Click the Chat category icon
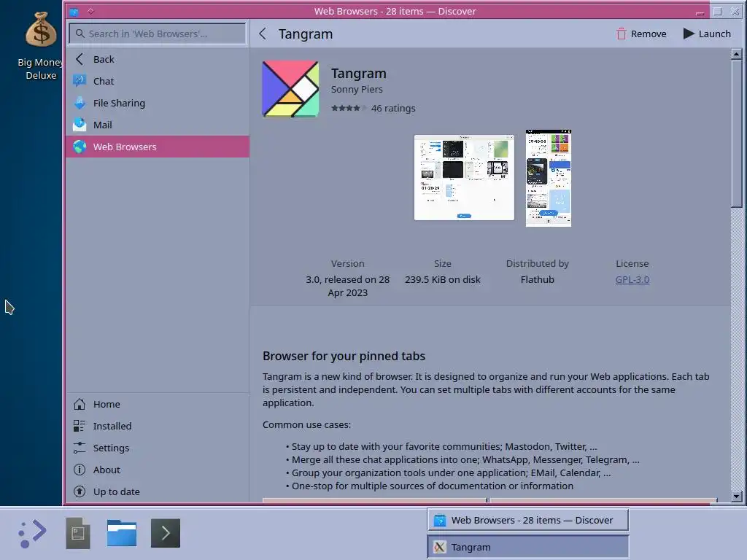 (80, 81)
